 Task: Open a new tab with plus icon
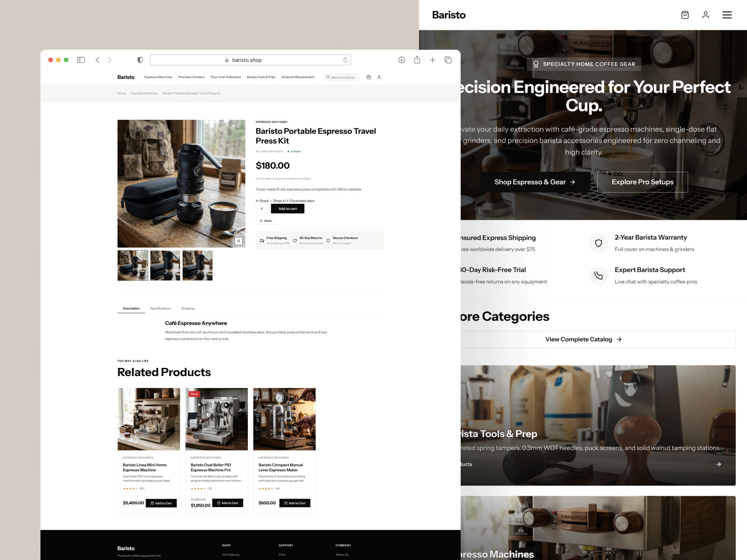click(x=432, y=60)
